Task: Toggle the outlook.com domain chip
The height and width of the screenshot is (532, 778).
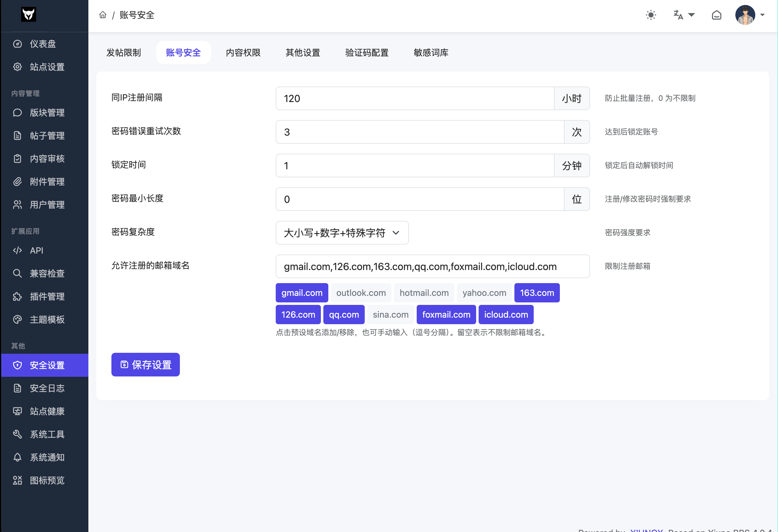Action: tap(361, 293)
